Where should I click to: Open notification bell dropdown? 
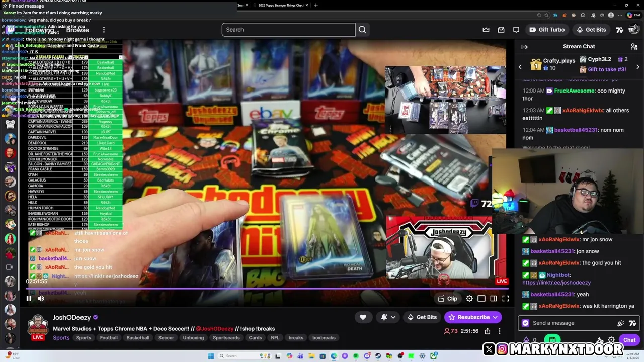[388, 317]
